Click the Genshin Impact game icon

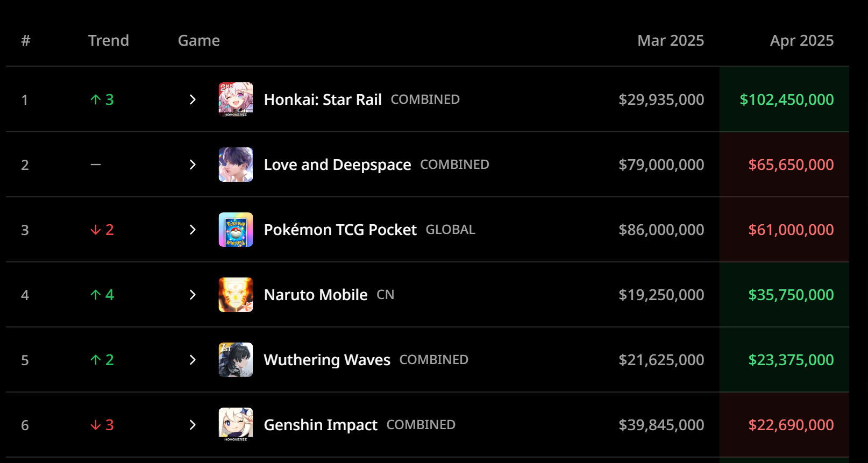pyautogui.click(x=236, y=424)
